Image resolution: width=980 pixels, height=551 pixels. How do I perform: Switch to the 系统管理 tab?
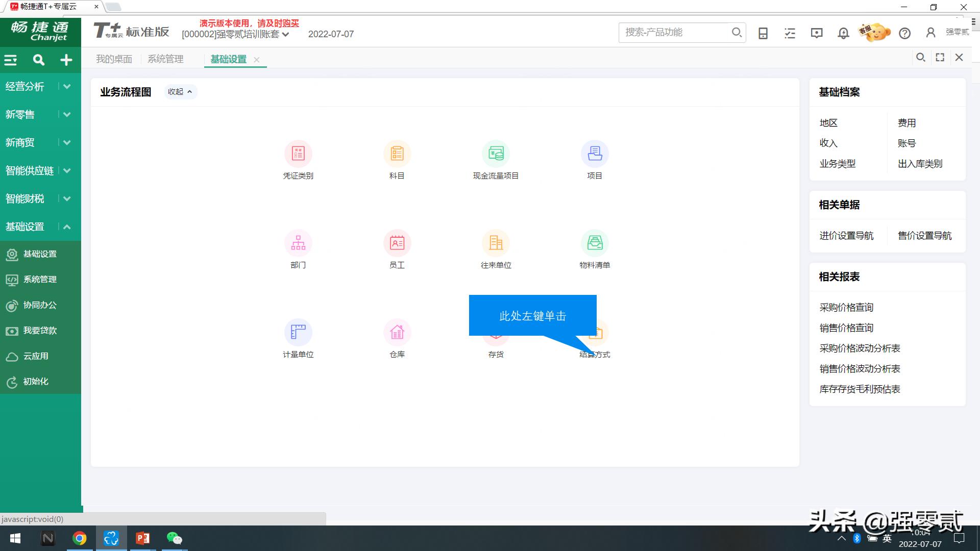point(165,59)
